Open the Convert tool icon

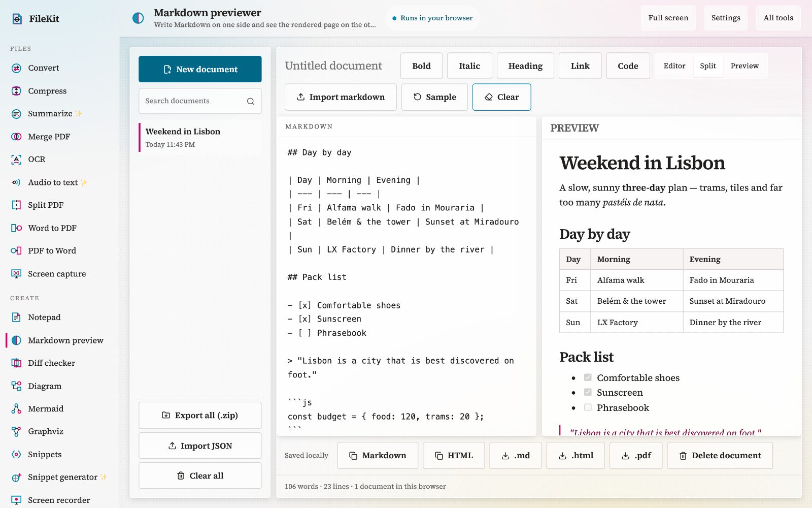click(16, 68)
